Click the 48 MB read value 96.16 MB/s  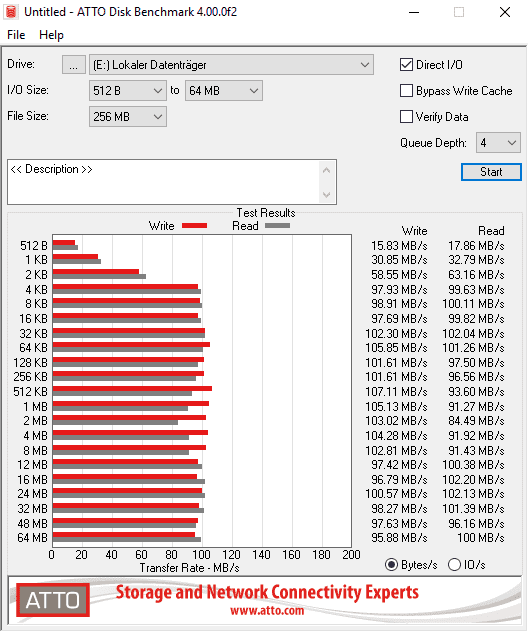[x=476, y=524]
